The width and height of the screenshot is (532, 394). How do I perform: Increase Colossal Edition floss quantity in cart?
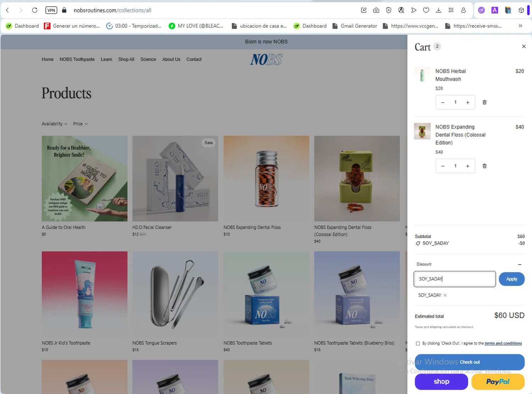[467, 166]
